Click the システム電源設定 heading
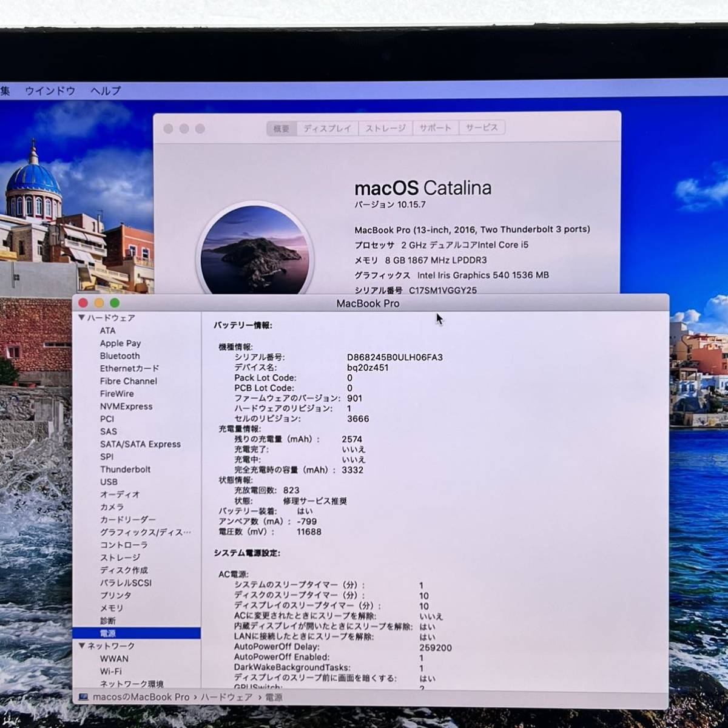The height and width of the screenshot is (728, 728). coord(247,554)
